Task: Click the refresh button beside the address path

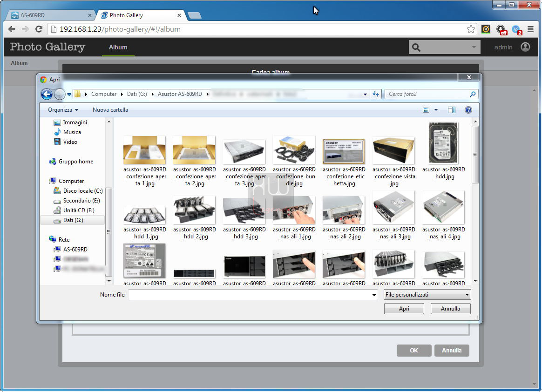Action: pos(376,94)
